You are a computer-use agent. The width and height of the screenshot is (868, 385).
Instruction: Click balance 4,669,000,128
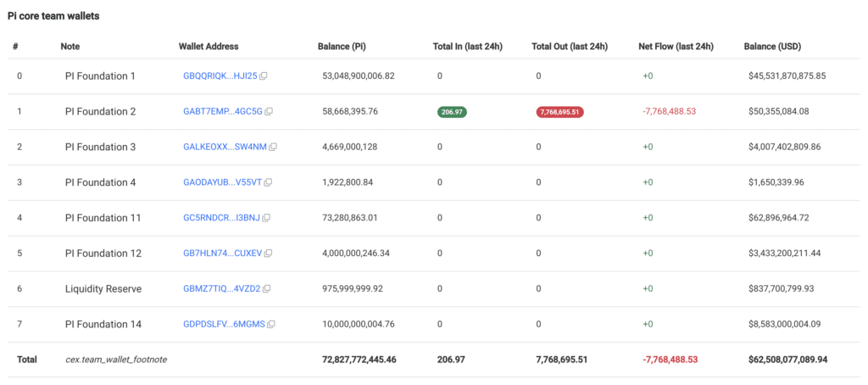(350, 148)
